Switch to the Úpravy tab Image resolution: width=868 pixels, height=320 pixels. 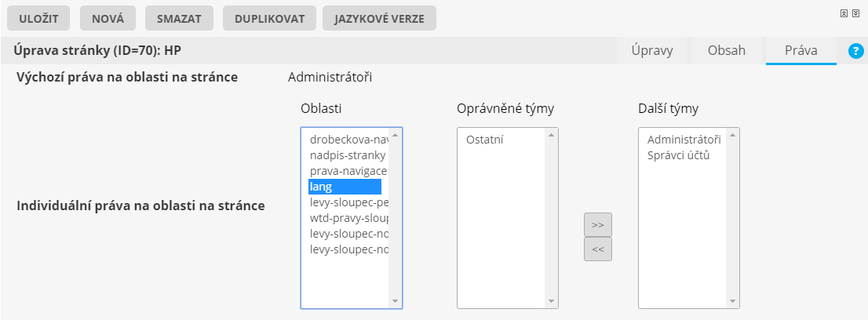652,50
